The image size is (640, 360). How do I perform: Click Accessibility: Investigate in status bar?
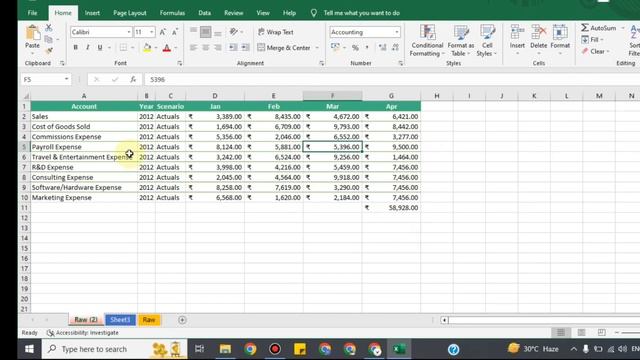83,333
